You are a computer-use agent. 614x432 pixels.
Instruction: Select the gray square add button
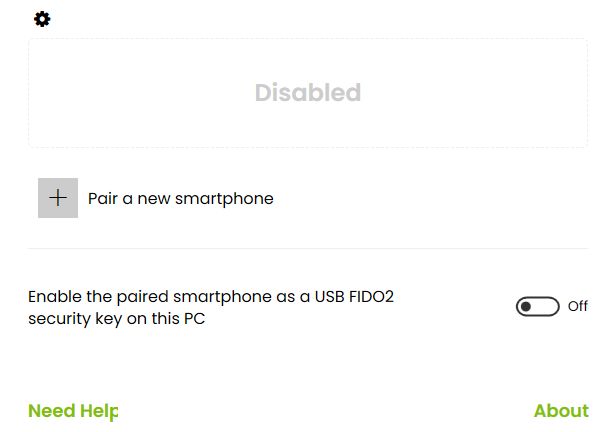(x=58, y=198)
